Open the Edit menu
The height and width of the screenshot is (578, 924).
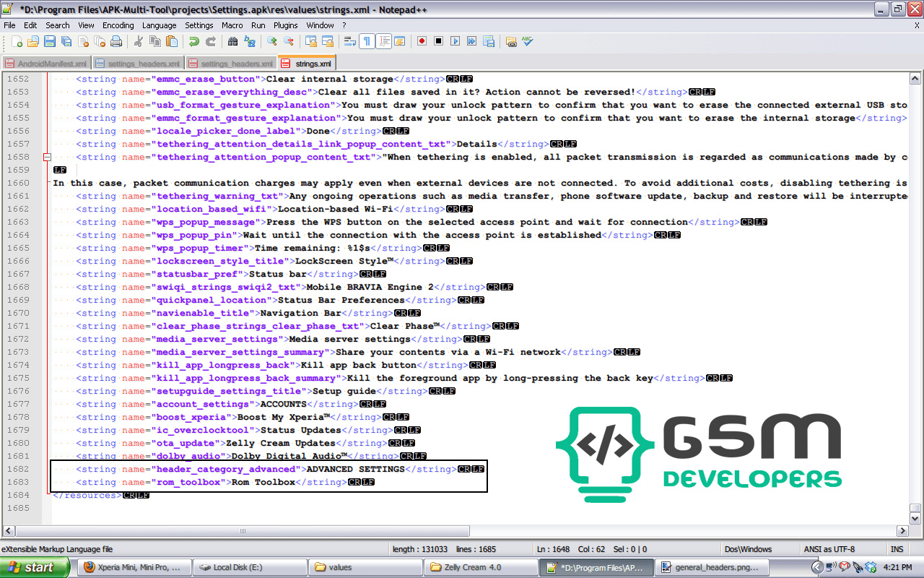click(30, 25)
